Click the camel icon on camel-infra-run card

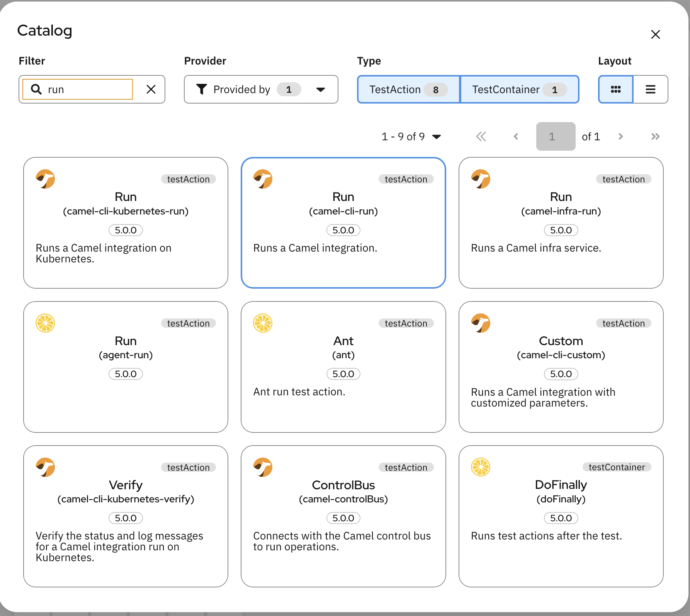point(481,179)
